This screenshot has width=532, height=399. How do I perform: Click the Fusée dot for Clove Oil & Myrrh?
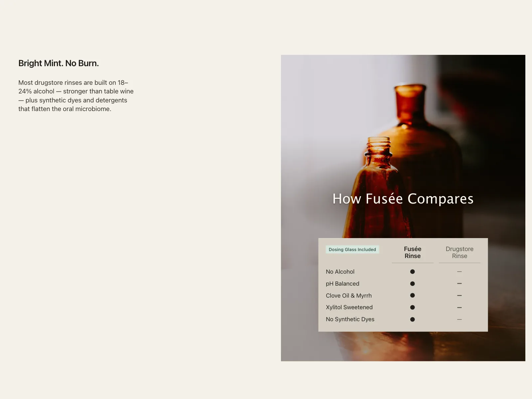[x=412, y=295]
